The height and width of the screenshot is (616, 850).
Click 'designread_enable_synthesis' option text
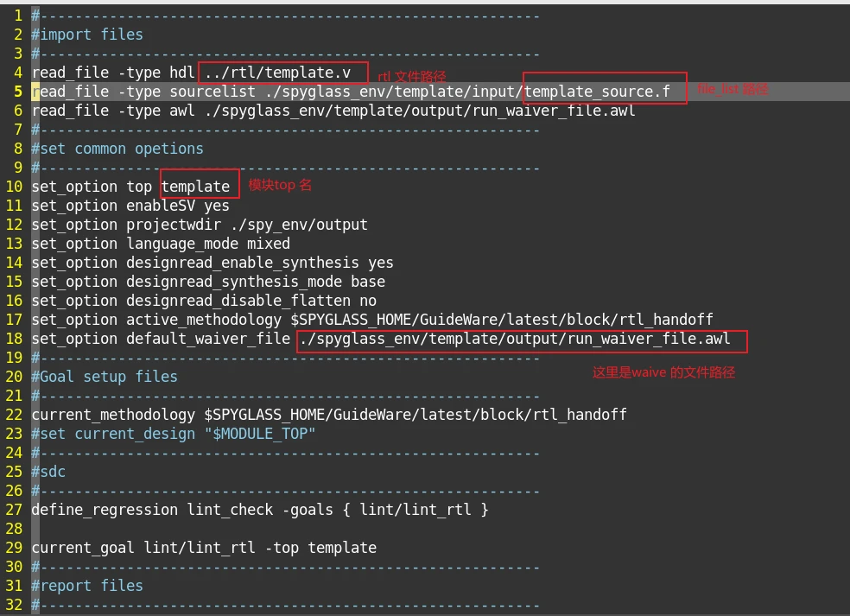tap(243, 263)
